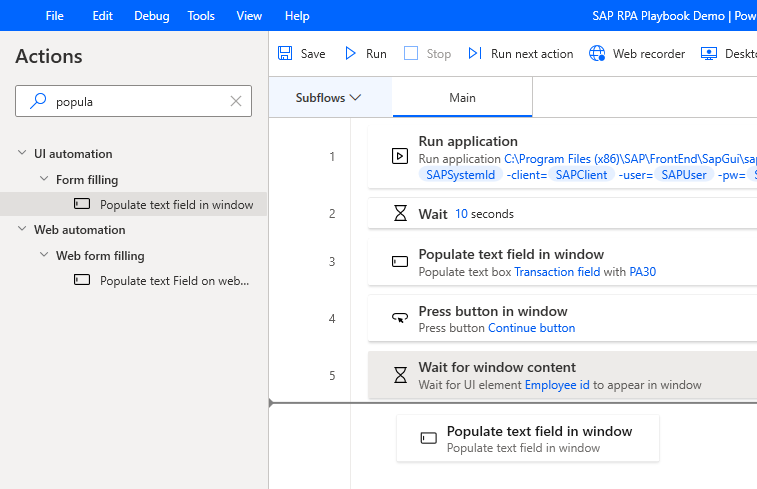Viewport: 757px width, 489px height.
Task: Click the Continue button link
Action: pyautogui.click(x=532, y=328)
